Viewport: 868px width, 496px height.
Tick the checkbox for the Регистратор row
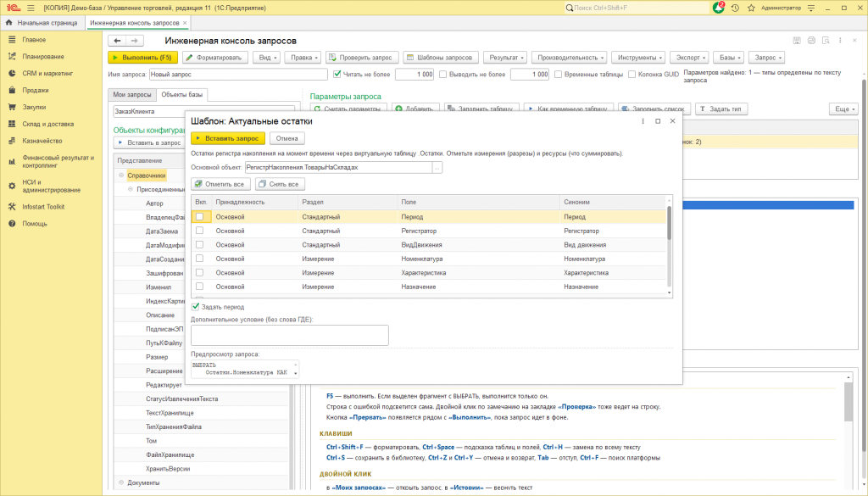click(x=199, y=231)
